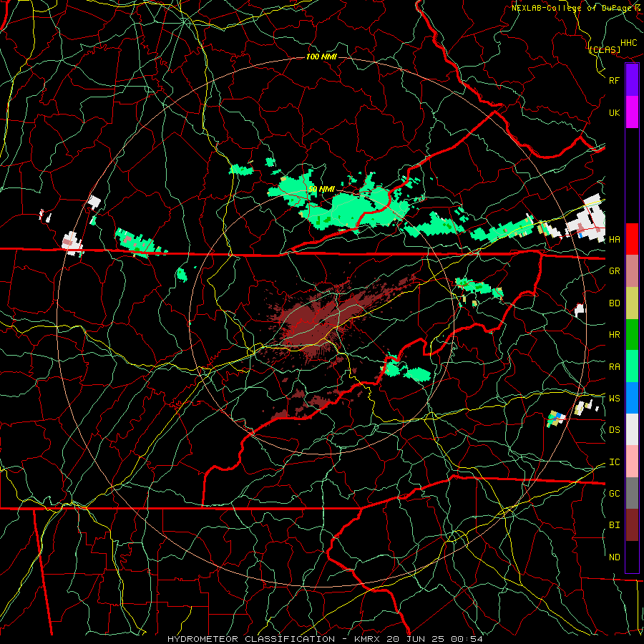The image size is (644, 644).
Task: Select the light pink IC legend swatch
Action: click(632, 462)
